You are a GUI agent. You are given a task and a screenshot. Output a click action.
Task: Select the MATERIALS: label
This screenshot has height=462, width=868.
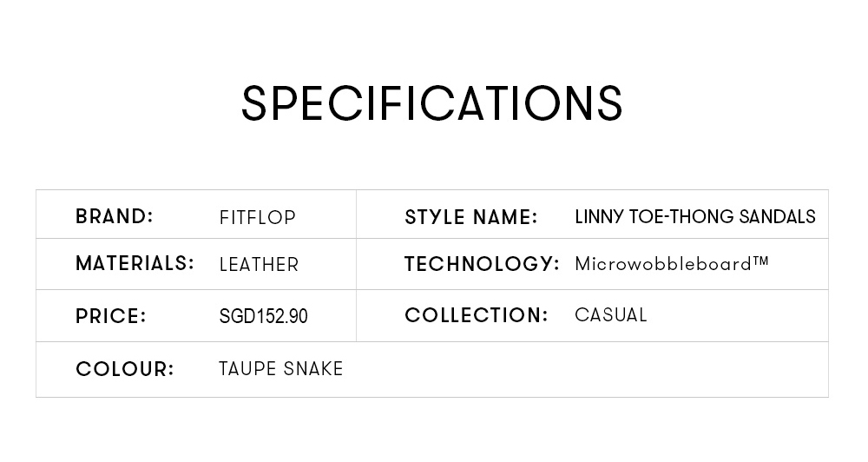coord(135,263)
